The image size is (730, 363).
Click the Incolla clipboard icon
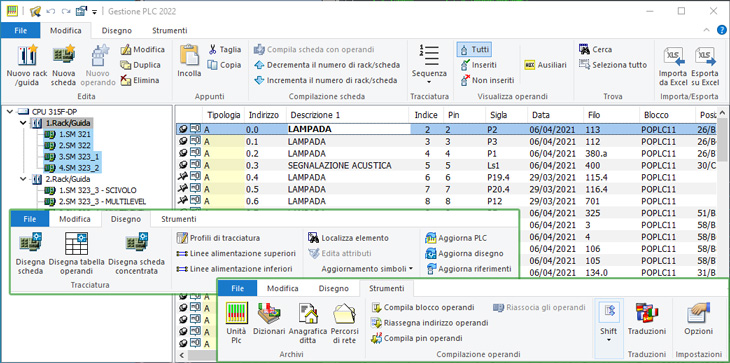coord(189,56)
